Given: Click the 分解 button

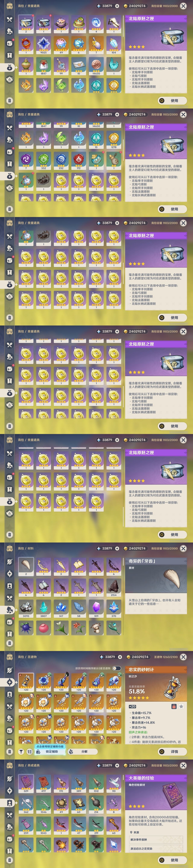Looking at the screenshot, I should coord(82,751).
